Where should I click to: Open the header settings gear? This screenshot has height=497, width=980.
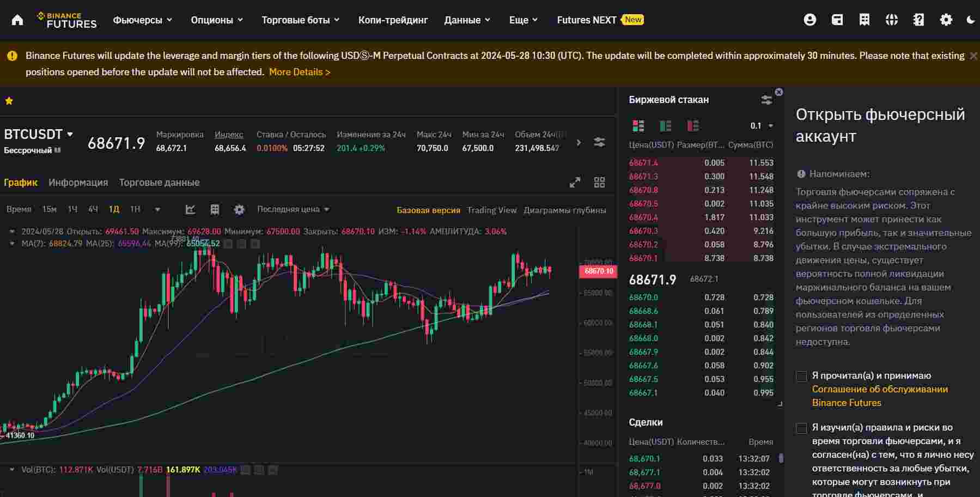point(946,20)
